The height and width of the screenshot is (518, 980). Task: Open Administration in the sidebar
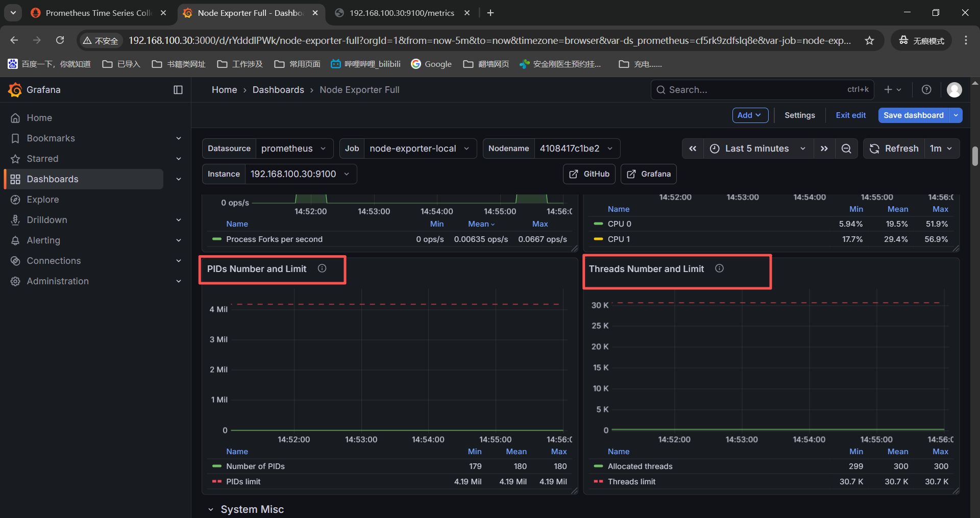click(58, 281)
